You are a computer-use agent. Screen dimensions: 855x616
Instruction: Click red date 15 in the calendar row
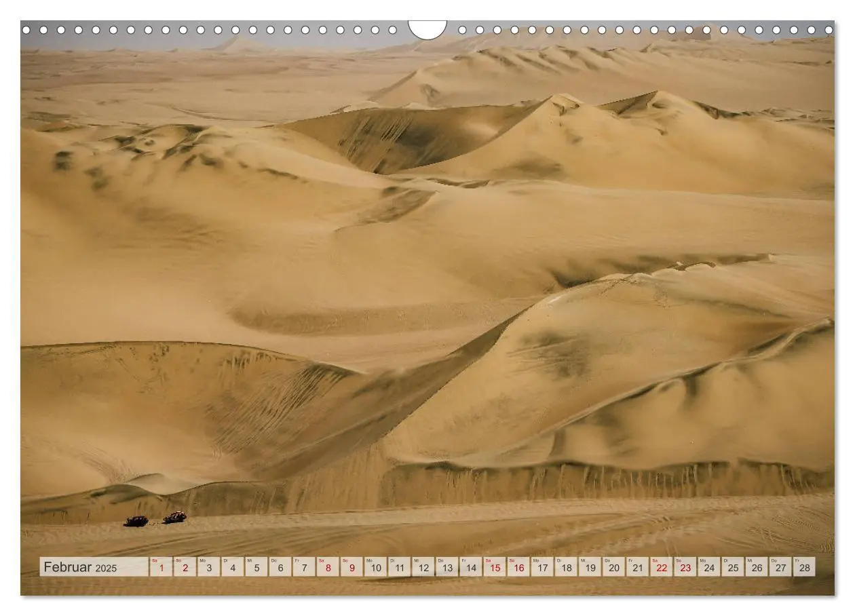495,567
